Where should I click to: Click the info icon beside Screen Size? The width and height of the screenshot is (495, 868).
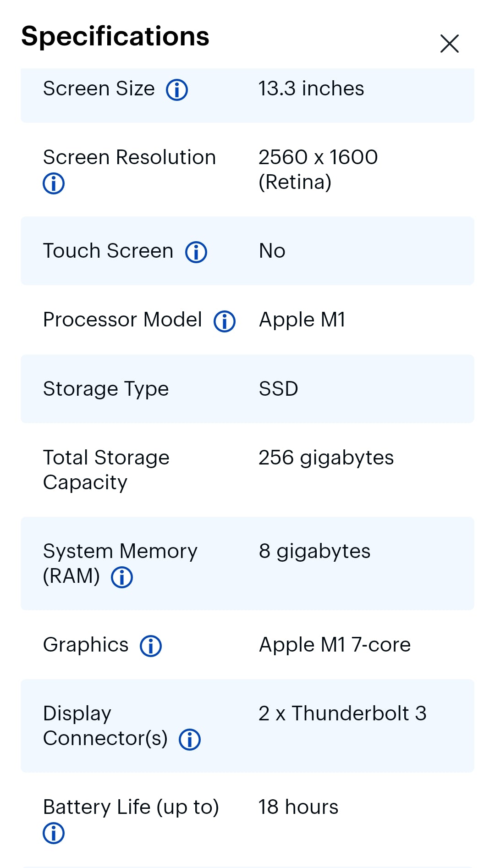pos(177,90)
